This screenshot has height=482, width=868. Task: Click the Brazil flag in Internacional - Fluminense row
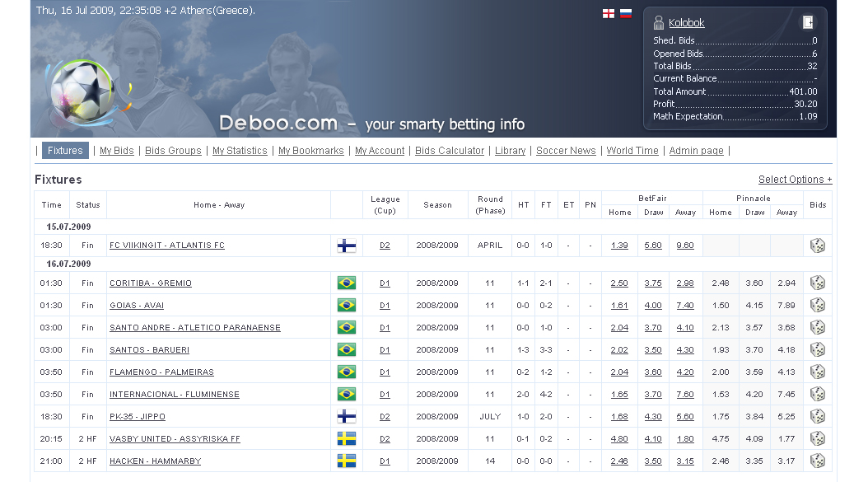pos(347,394)
